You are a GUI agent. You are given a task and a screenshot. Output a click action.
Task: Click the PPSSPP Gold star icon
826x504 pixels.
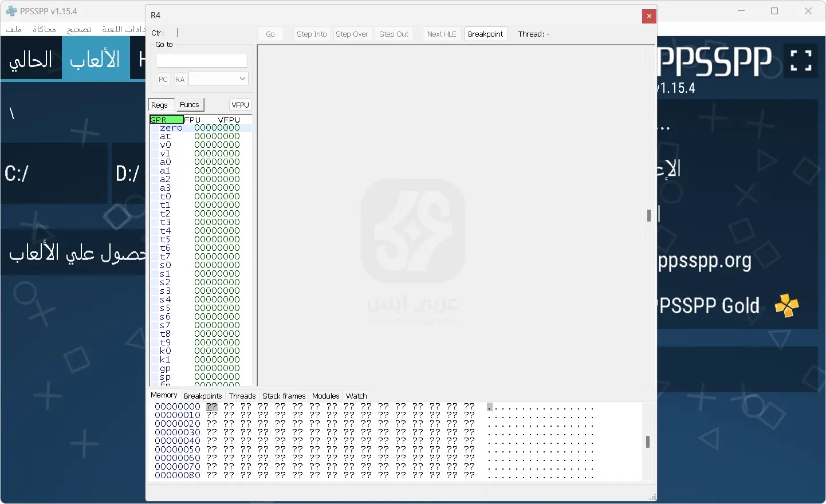click(786, 305)
